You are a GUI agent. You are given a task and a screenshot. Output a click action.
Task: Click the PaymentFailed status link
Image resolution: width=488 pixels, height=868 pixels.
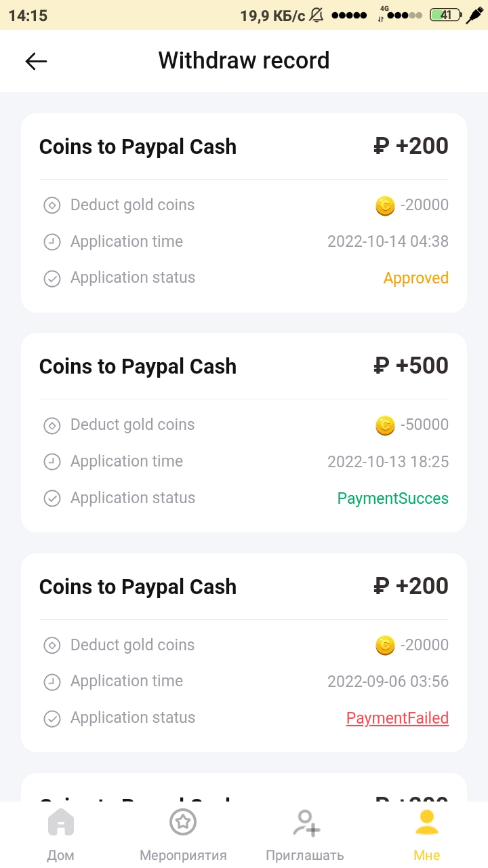coord(397,718)
